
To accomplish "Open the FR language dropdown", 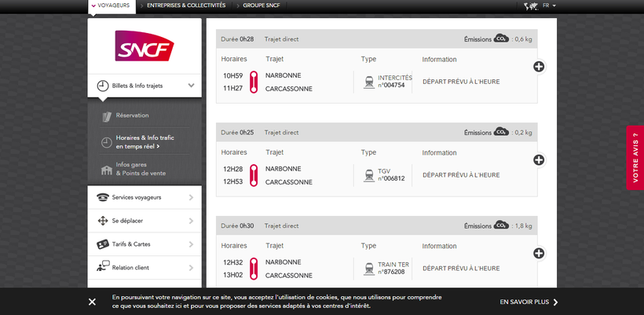I will pyautogui.click(x=549, y=5).
